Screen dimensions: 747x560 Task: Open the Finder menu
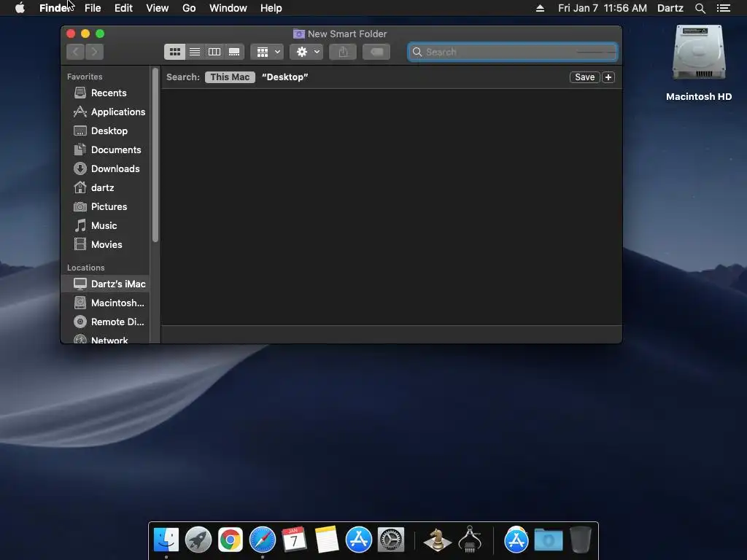(55, 8)
